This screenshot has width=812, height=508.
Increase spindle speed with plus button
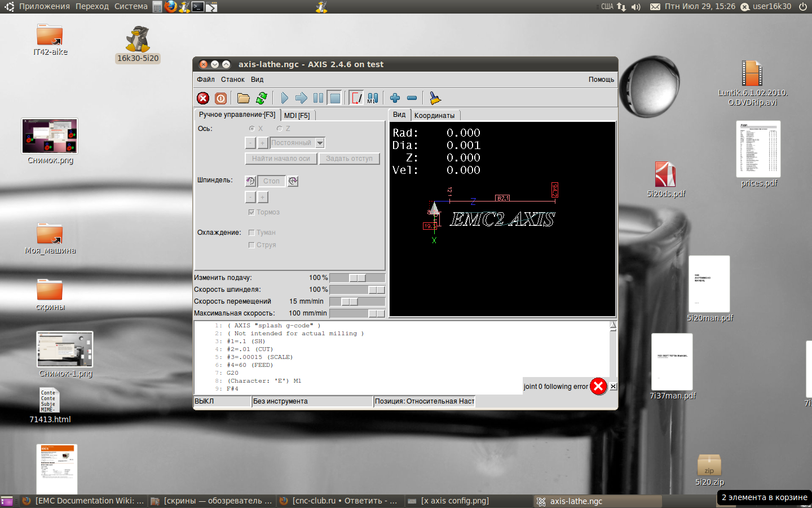(x=262, y=197)
